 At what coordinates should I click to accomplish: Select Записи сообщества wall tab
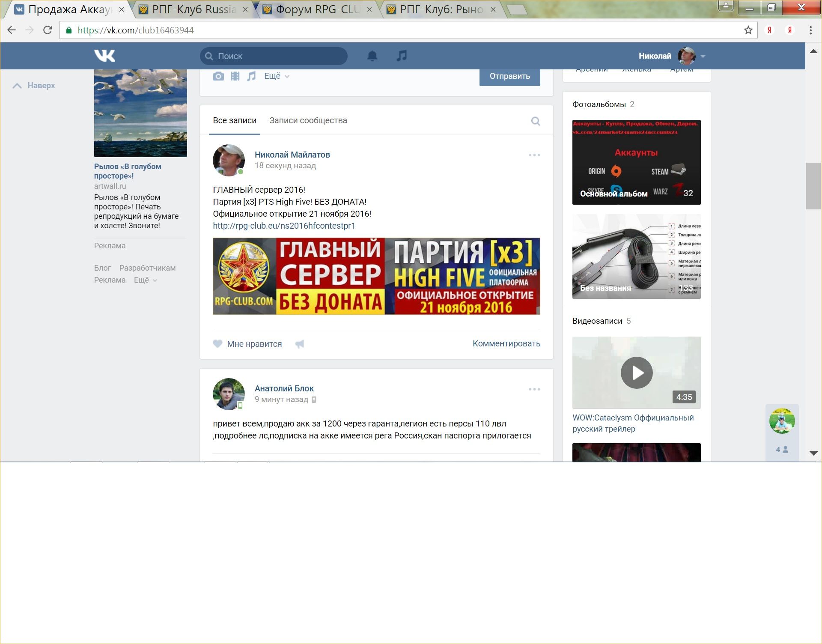(x=308, y=121)
